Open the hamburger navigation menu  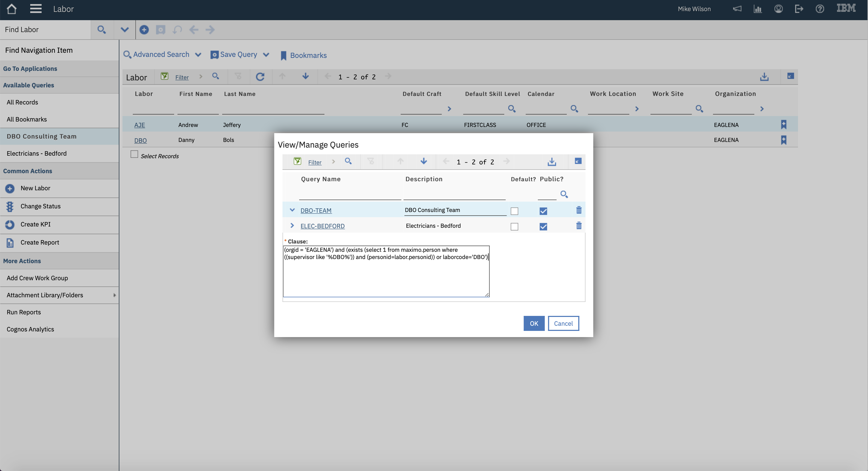(36, 9)
